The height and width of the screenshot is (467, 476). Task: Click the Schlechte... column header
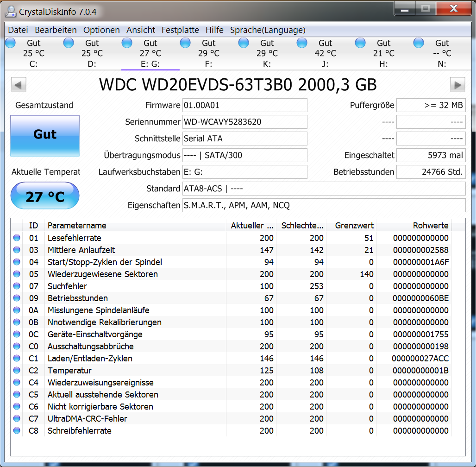[x=301, y=226]
